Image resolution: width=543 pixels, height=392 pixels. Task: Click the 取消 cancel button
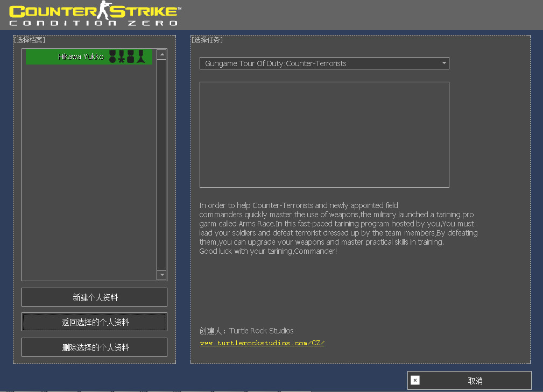click(x=468, y=380)
